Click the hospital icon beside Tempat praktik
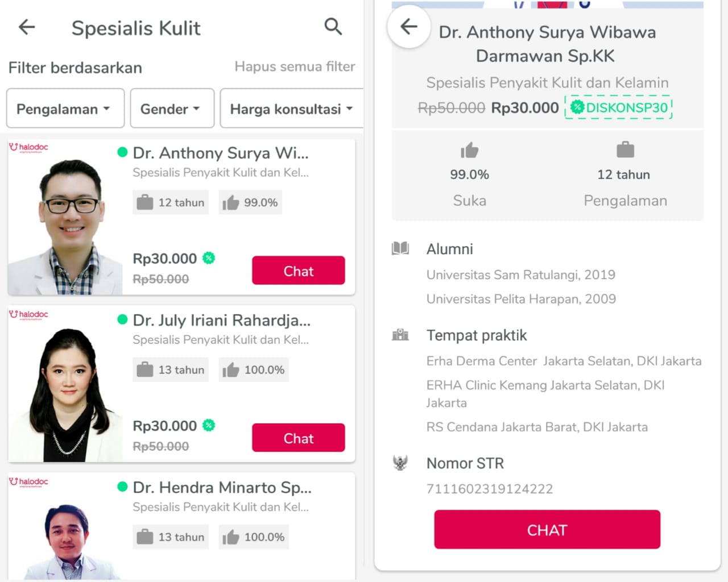 (400, 335)
